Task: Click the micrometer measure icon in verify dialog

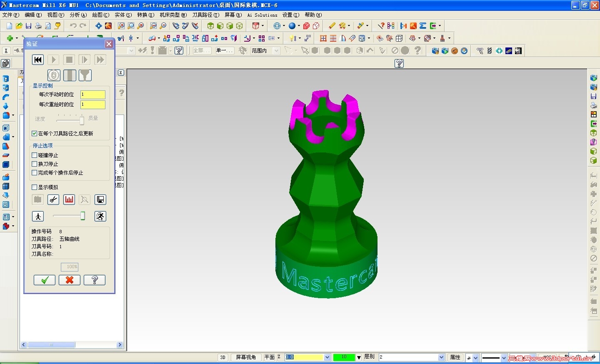Action: (53, 199)
